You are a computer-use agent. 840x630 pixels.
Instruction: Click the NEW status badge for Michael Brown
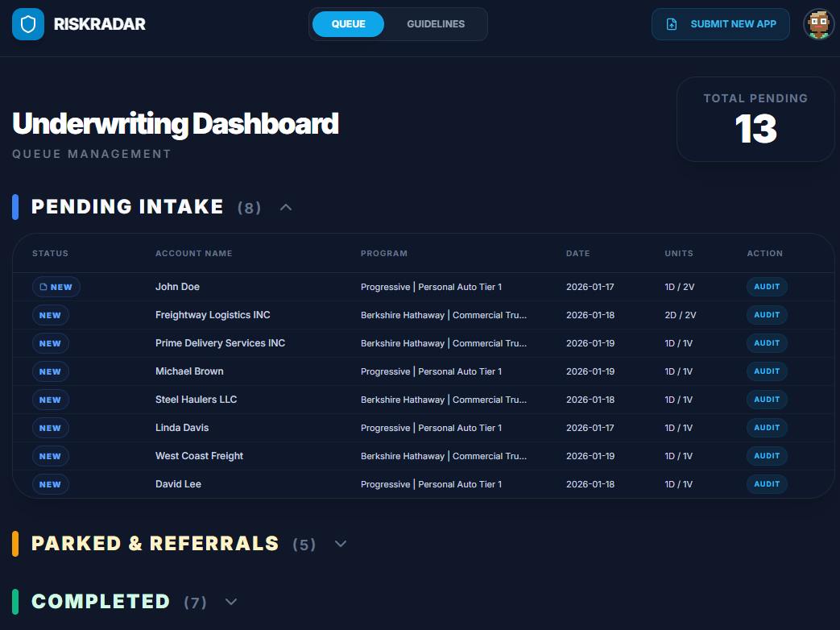coord(50,371)
